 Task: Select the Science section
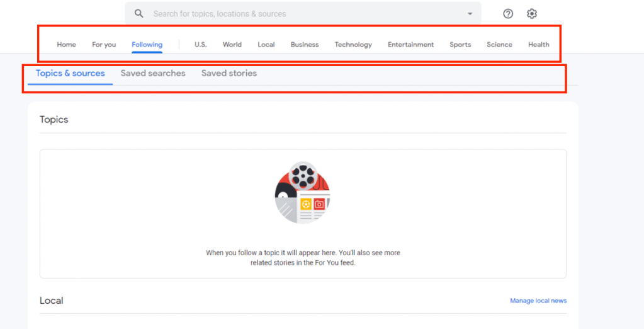pos(499,45)
